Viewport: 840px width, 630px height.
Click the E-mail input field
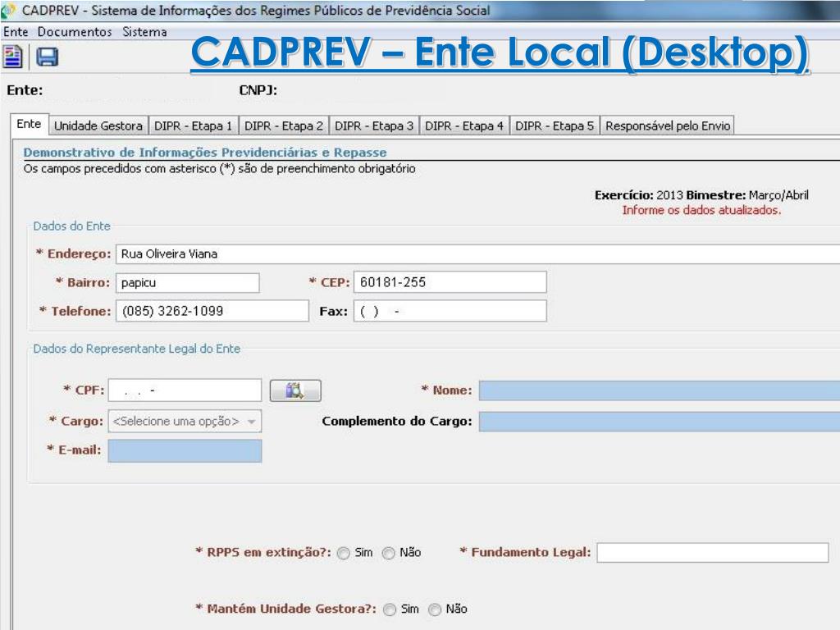point(185,450)
